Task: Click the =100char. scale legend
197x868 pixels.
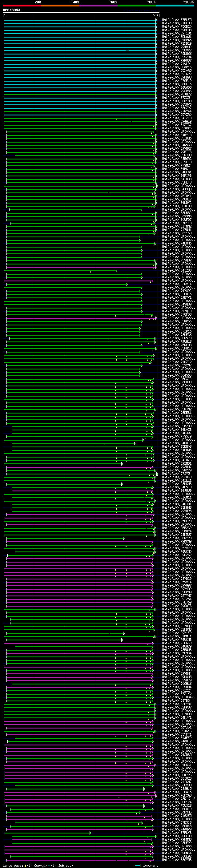Action: [146, 866]
